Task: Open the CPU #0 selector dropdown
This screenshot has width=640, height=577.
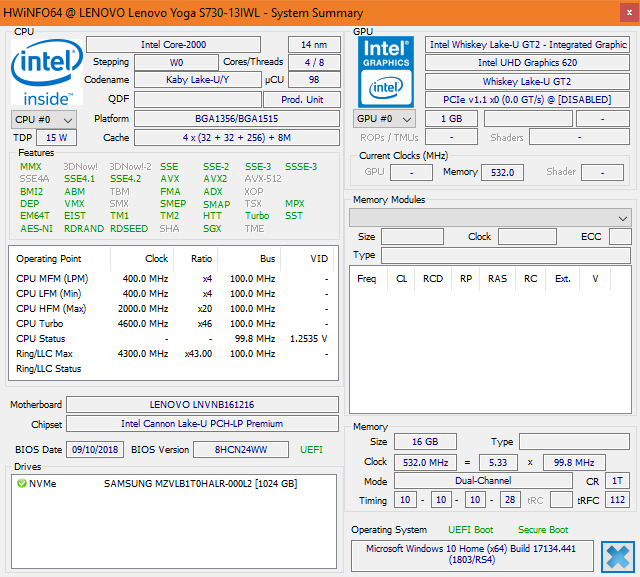Action: (x=44, y=120)
